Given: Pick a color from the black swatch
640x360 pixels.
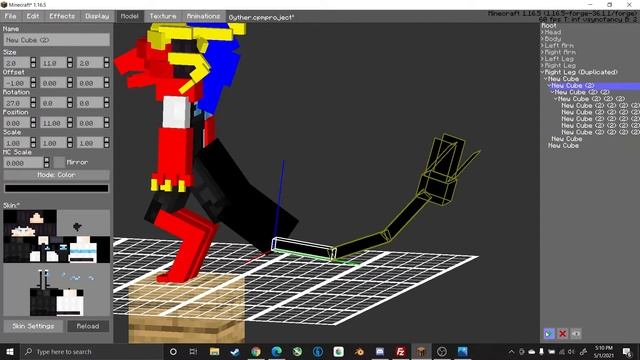Looking at the screenshot, I should point(56,188).
